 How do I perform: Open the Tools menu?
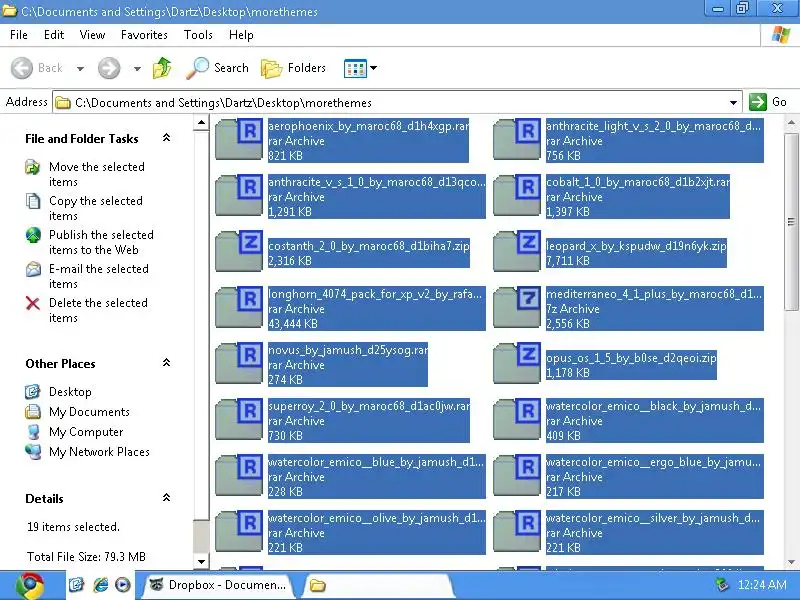pos(198,35)
